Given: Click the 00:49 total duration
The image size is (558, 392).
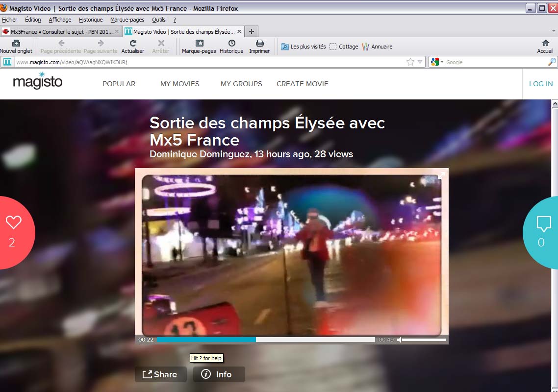Looking at the screenshot, I should pos(386,340).
